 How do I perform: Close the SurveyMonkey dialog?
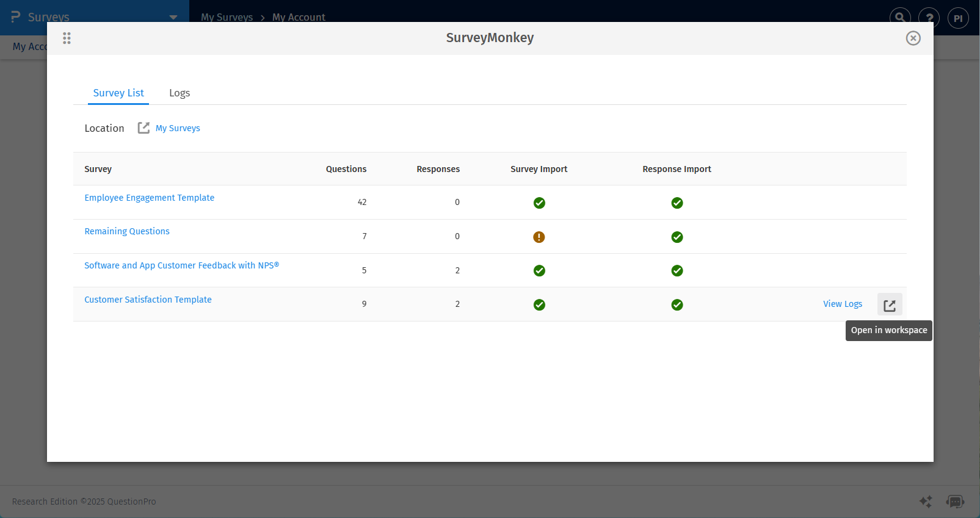[913, 38]
